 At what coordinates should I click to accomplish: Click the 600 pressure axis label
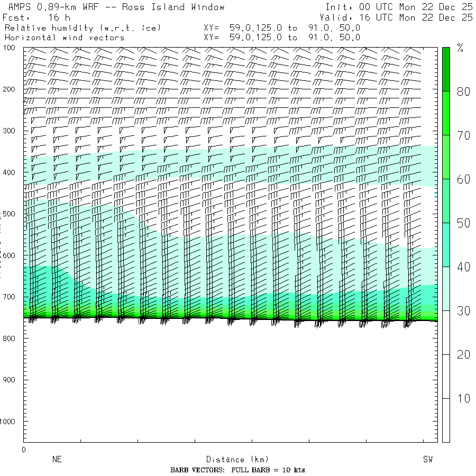click(9, 255)
